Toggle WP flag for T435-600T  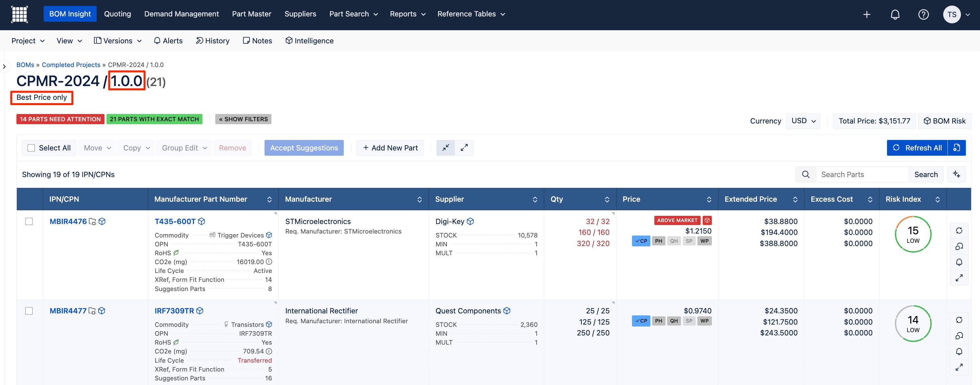pos(704,241)
